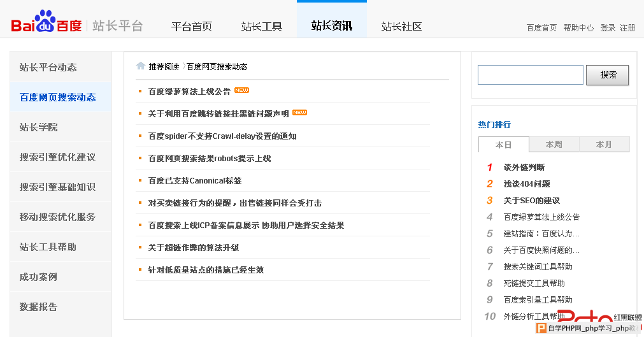Open ranked item 建站指南：百度认为…

[x=541, y=233]
